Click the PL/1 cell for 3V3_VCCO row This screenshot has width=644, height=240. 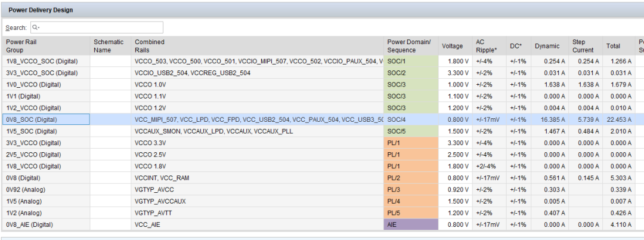click(411, 143)
